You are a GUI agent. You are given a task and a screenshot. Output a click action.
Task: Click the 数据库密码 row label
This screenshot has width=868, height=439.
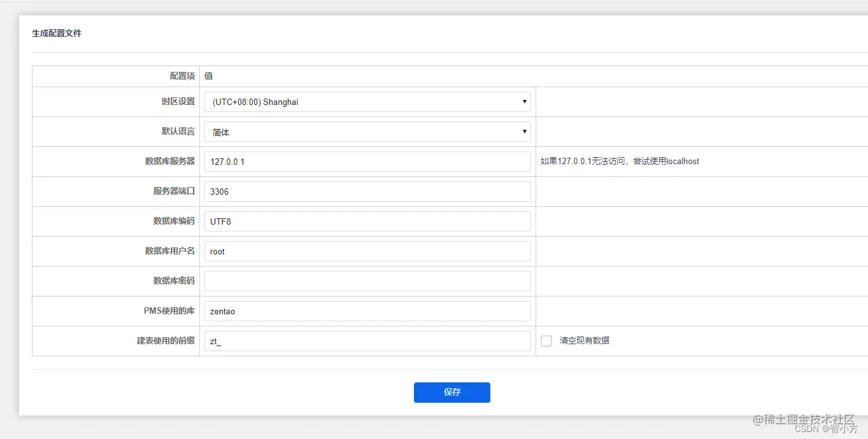point(174,281)
